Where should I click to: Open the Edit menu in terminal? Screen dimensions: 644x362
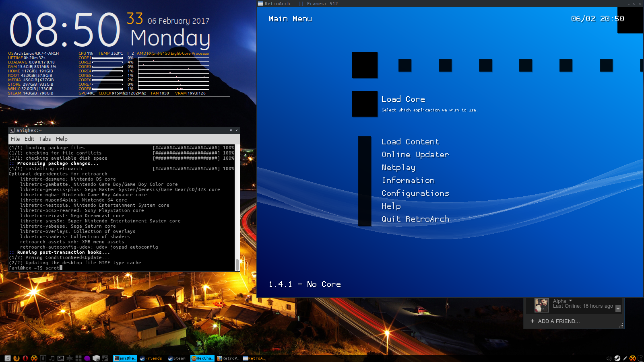(x=29, y=139)
